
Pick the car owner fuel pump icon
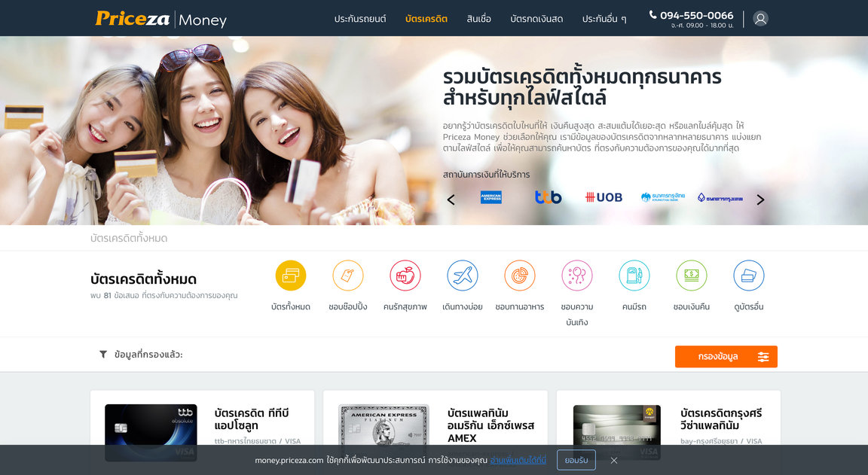634,276
